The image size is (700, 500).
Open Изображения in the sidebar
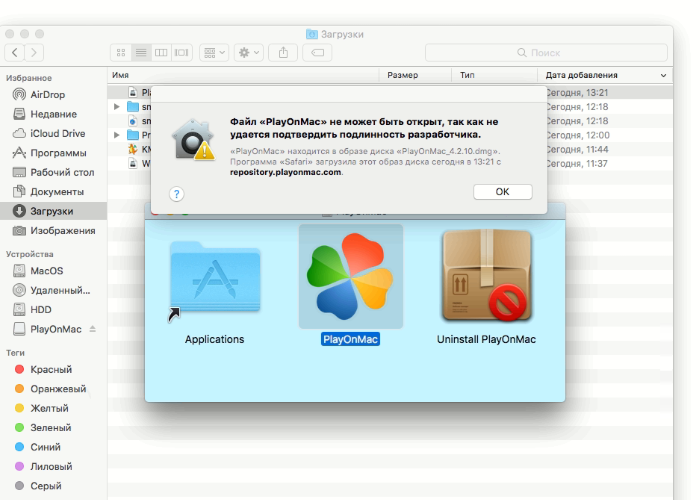pos(54,231)
